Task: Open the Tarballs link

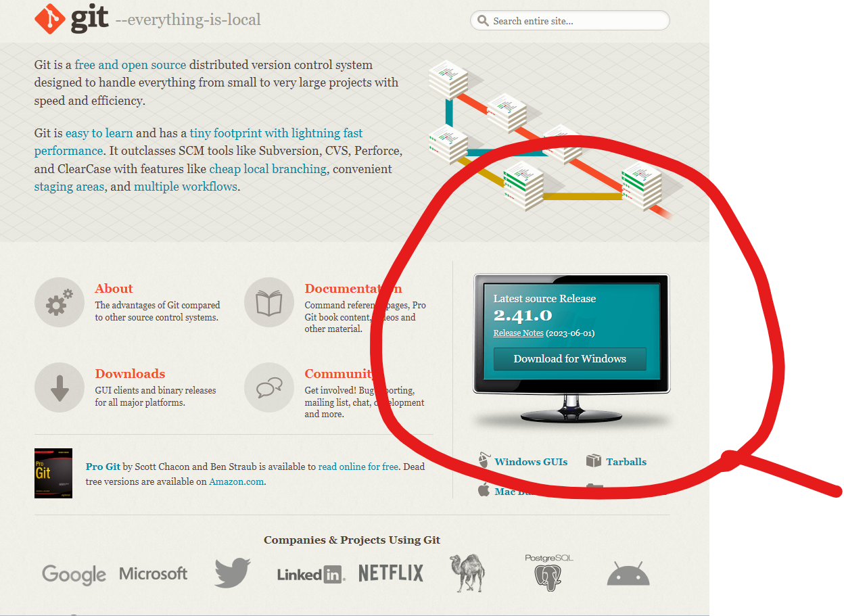Action: tap(626, 462)
